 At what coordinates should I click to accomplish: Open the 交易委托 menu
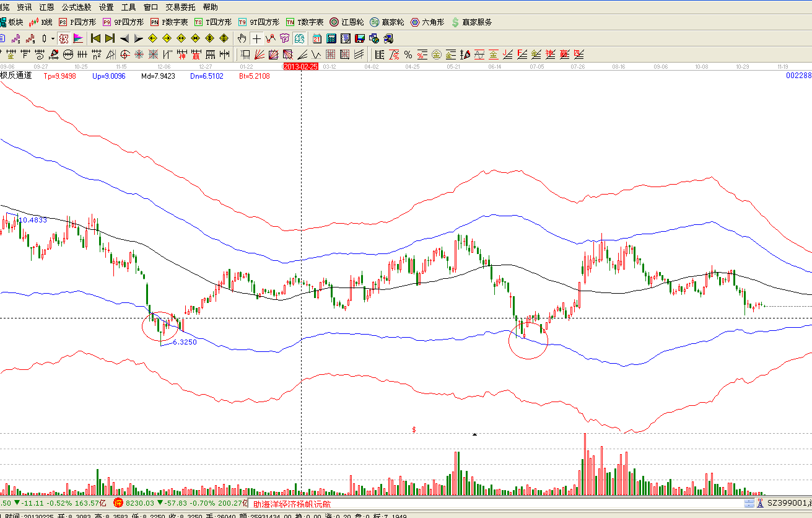[x=180, y=7]
